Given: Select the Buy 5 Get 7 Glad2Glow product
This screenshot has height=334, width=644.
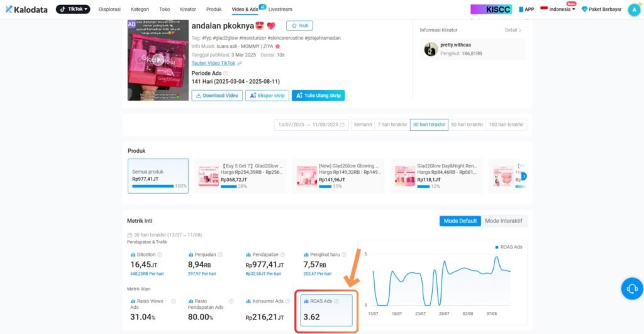Looking at the screenshot, I should [x=241, y=176].
